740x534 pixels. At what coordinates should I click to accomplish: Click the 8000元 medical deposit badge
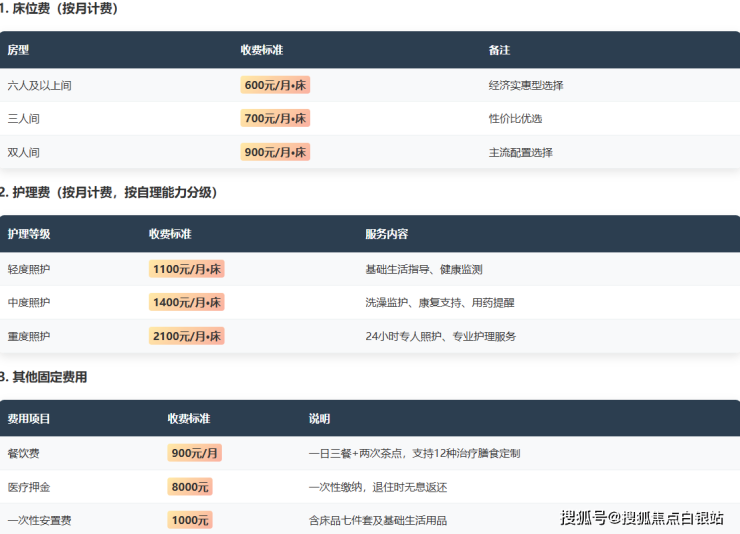(x=190, y=487)
